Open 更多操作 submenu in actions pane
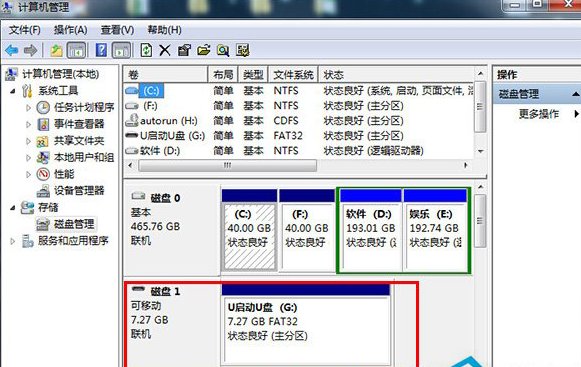This screenshot has height=367, width=581. (x=539, y=114)
